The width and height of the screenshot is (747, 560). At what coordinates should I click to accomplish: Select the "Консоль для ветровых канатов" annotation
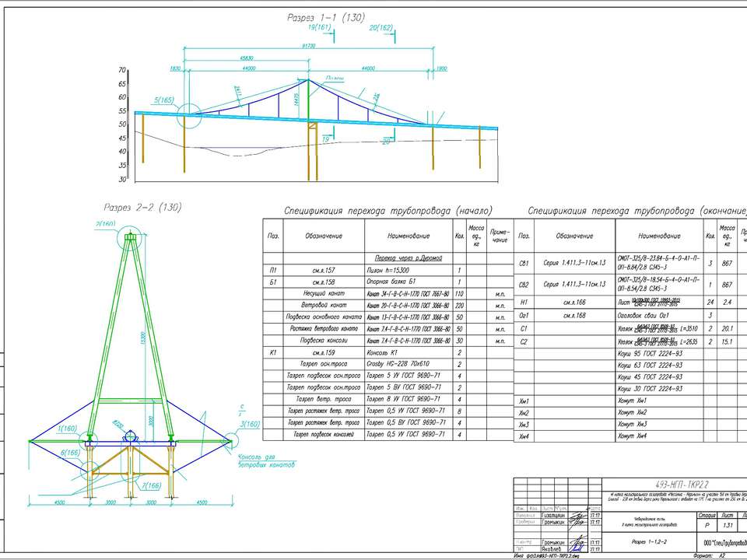click(x=265, y=460)
